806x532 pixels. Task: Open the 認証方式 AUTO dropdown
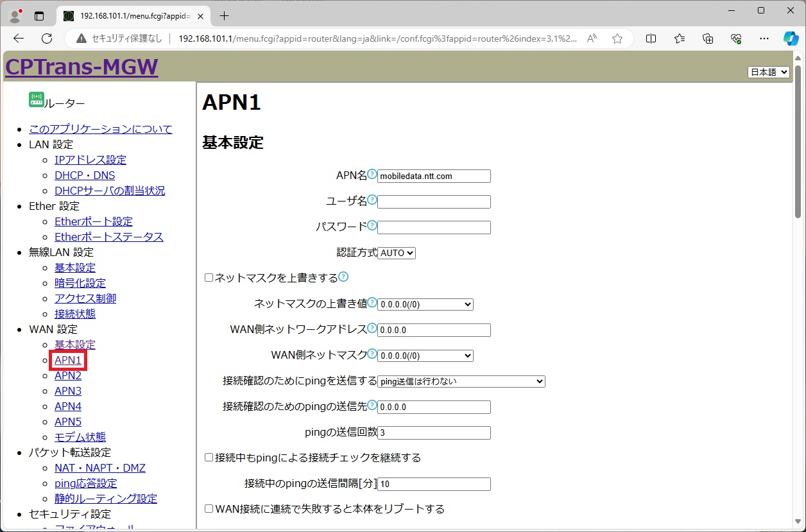pos(397,253)
